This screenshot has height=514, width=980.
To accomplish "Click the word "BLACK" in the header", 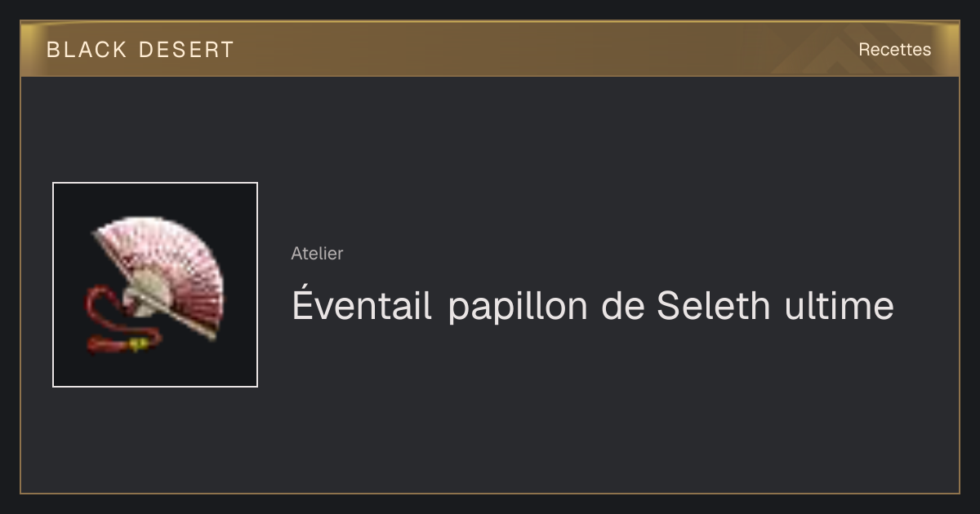I will click(87, 50).
